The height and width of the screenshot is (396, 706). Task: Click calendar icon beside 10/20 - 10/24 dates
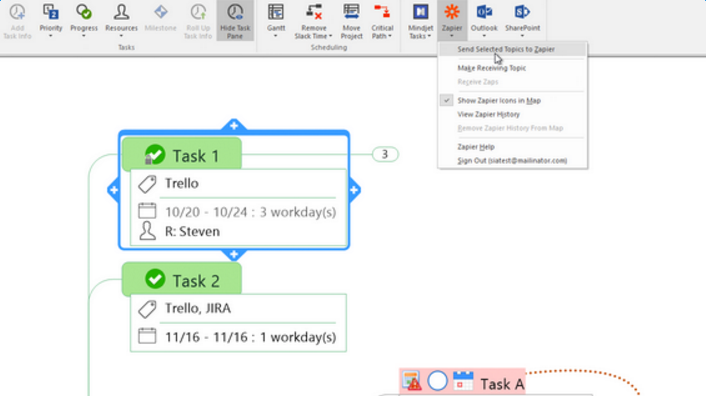click(147, 211)
